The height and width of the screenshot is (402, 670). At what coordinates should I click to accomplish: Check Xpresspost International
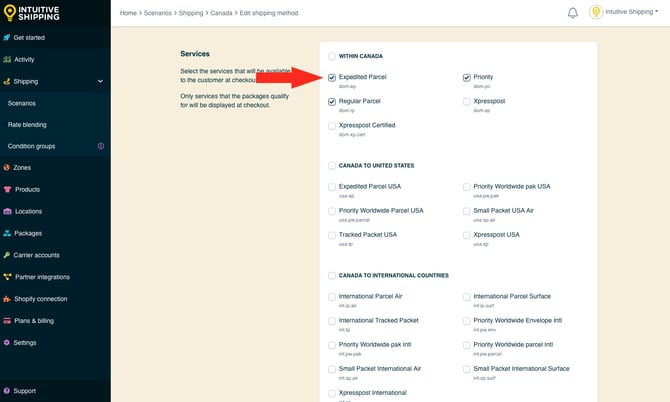point(332,393)
